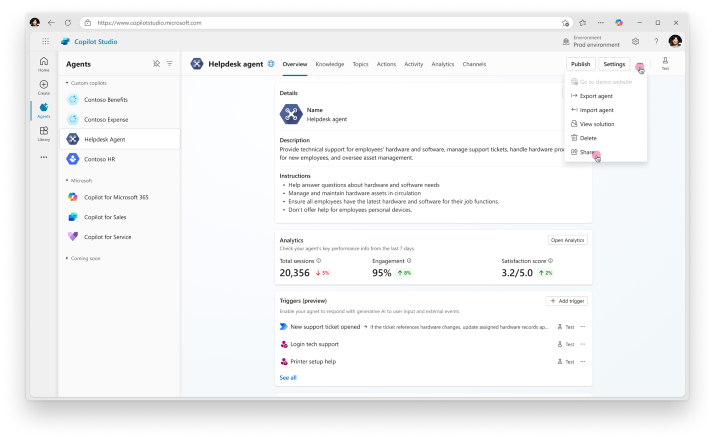Viewport: 715px width, 440px height.
Task: Go back with the browser back arrow
Action: [x=51, y=22]
